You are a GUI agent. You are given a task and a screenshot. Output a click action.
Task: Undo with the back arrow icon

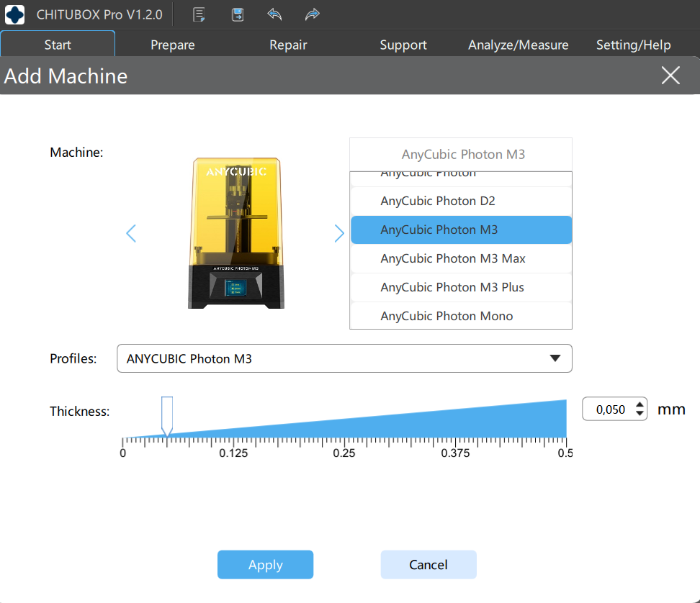coord(274,14)
